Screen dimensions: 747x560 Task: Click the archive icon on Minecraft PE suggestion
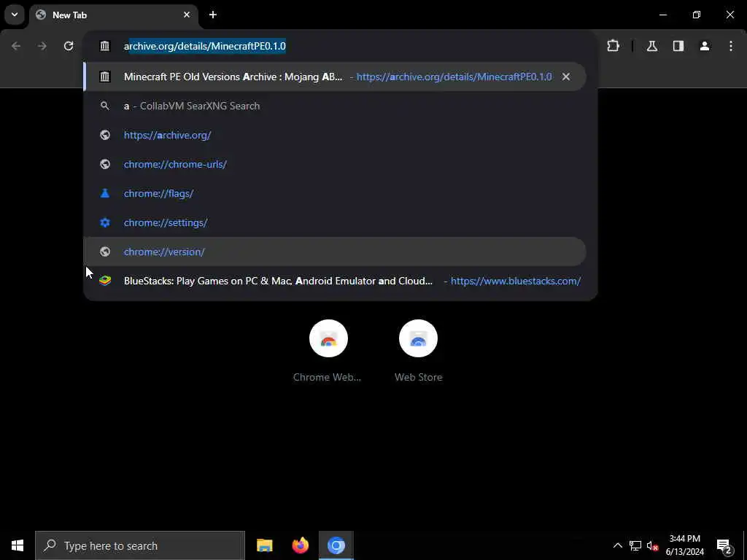point(105,77)
